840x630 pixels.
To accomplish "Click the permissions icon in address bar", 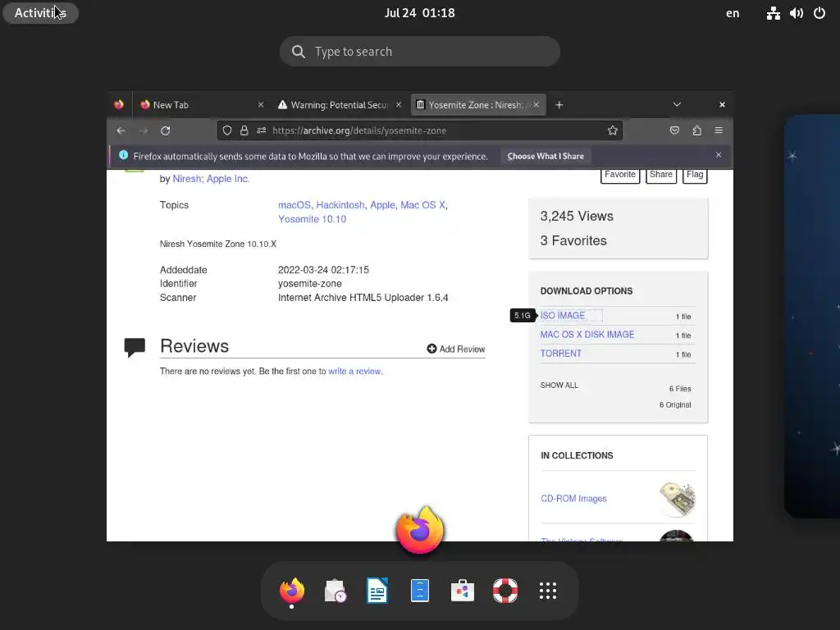I will (262, 130).
